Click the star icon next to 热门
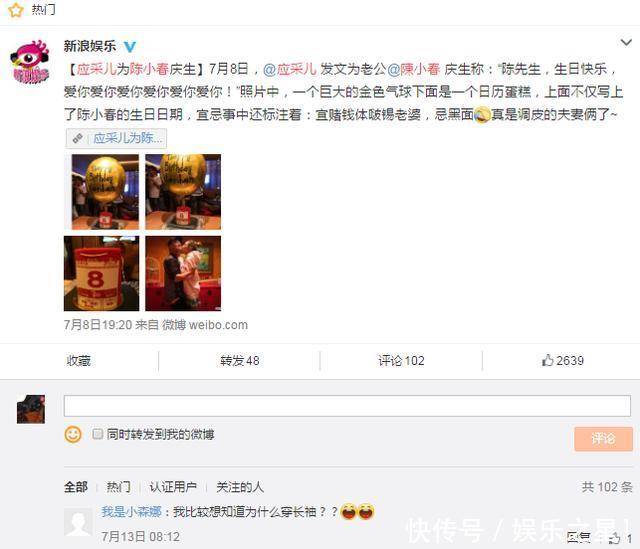The height and width of the screenshot is (549, 640). pos(16,10)
